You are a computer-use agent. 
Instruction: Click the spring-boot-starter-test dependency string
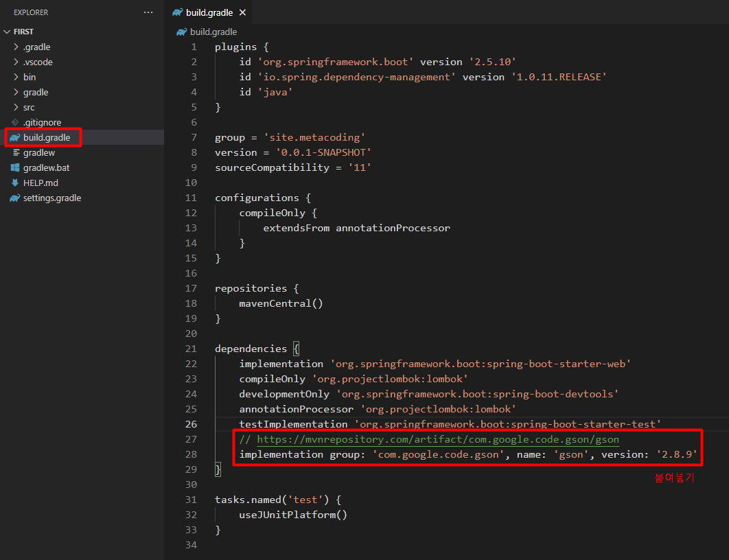pos(508,424)
